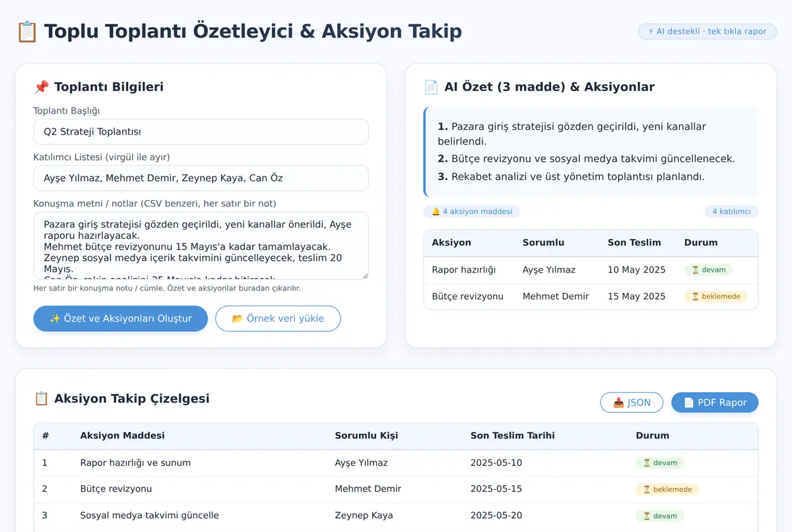
Task: Click Özet ve Aksiyonları Oluştur button
Action: [x=121, y=318]
